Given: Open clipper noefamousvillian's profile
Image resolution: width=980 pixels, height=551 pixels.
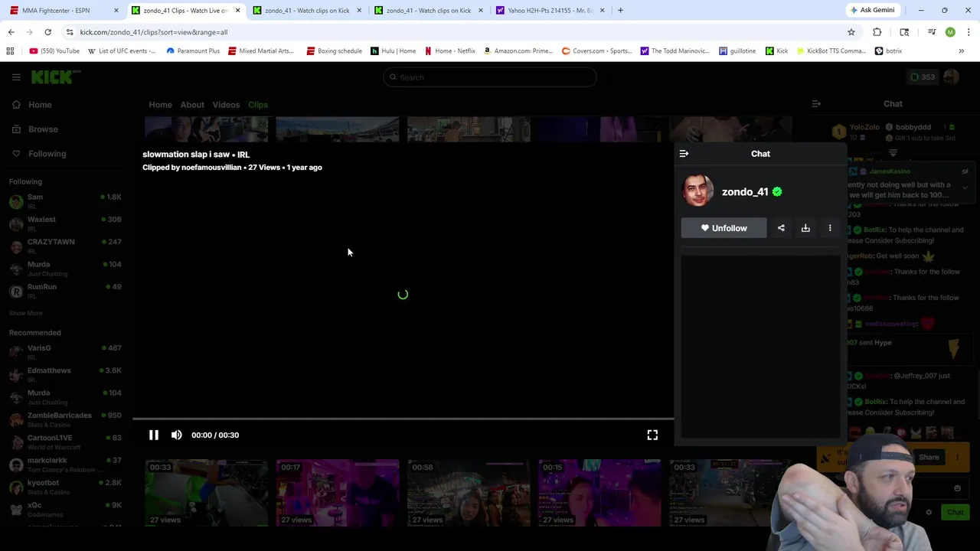Looking at the screenshot, I should point(211,168).
